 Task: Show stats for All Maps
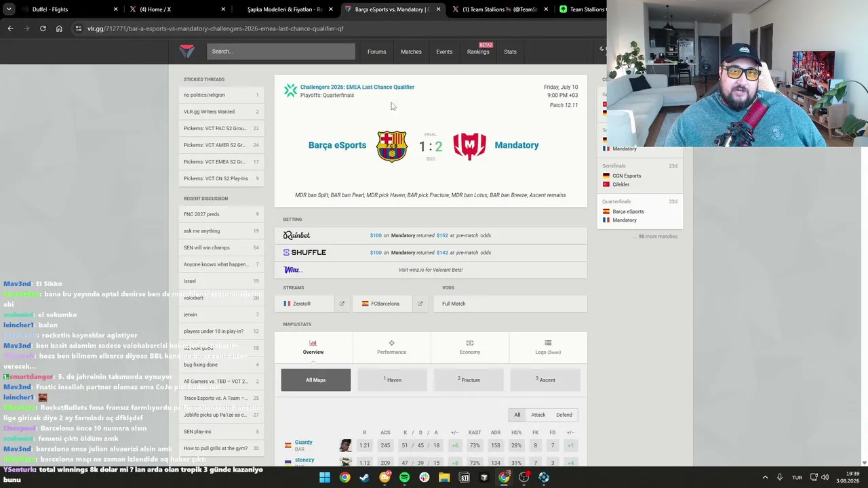coord(316,380)
